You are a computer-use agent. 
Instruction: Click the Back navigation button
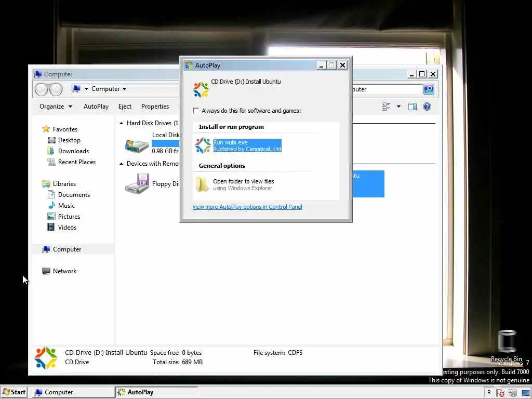click(42, 89)
